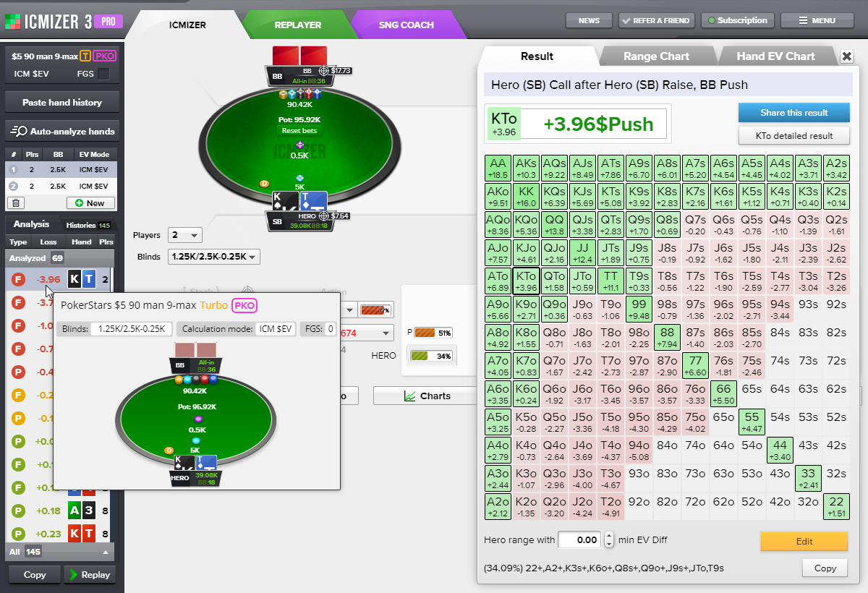Click the 22 cell in the range grid
Viewport: 868px width, 593px height.
click(x=836, y=507)
